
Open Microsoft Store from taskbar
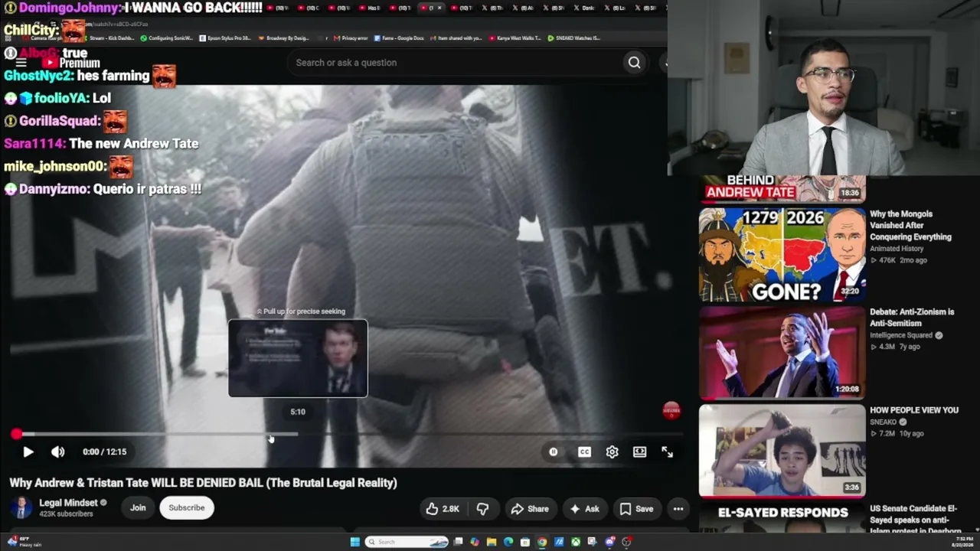point(525,542)
